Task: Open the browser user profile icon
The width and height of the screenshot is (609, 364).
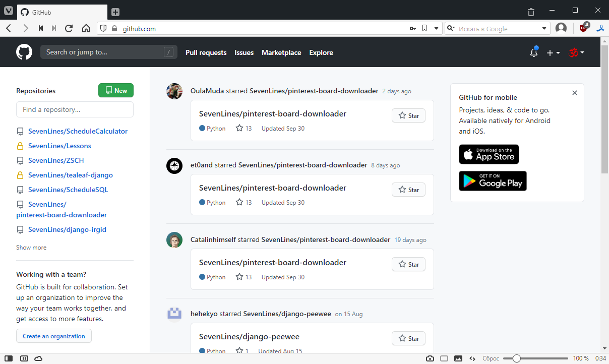Action: tap(561, 28)
